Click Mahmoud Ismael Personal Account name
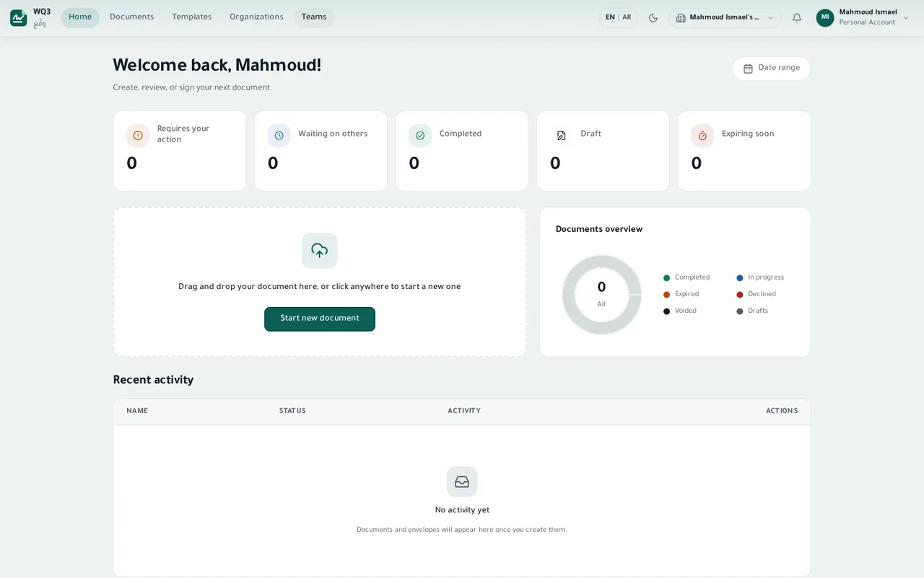 [x=868, y=17]
